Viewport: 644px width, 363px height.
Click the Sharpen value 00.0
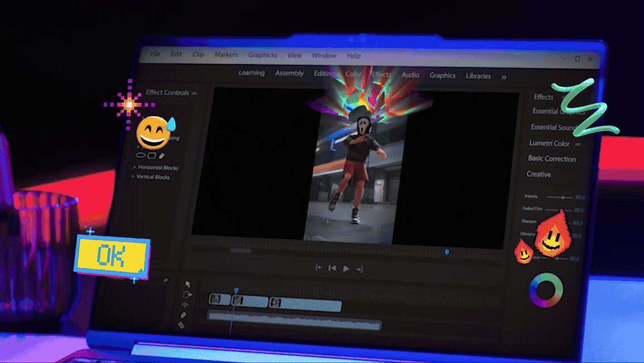tap(578, 223)
